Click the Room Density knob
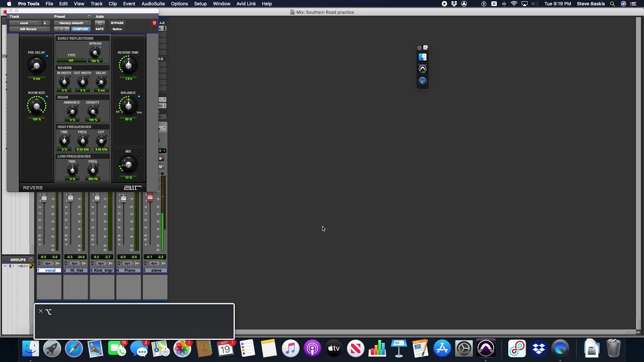The image size is (644, 362). pos(93,112)
